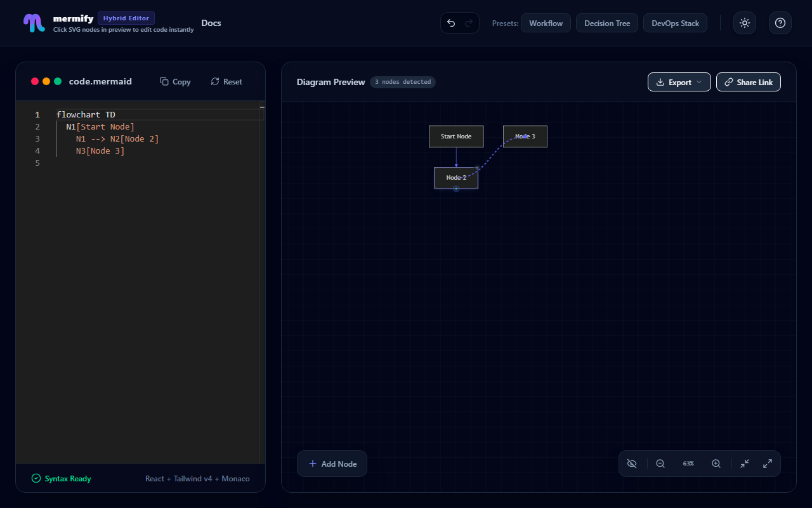Click the 63% zoom level
812x508 pixels.
click(x=688, y=464)
